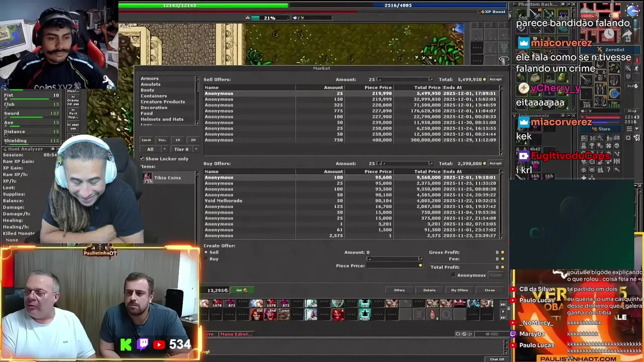Select the Helmets and Hats category
The image size is (644, 362).
point(162,119)
